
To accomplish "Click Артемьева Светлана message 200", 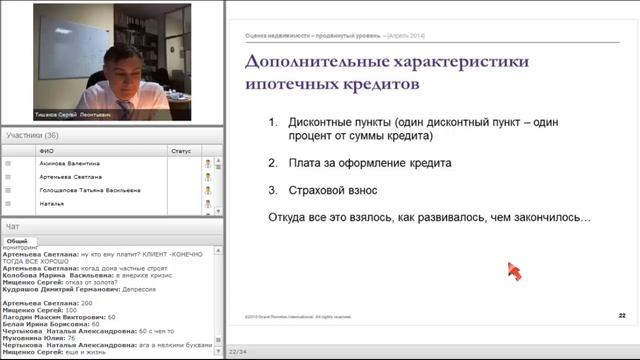I will [47, 303].
